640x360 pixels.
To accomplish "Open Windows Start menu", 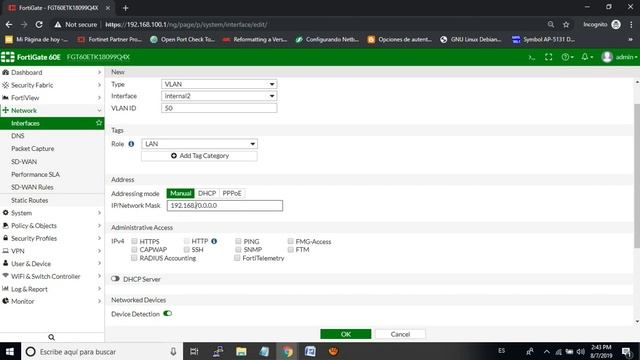I will click(10, 351).
